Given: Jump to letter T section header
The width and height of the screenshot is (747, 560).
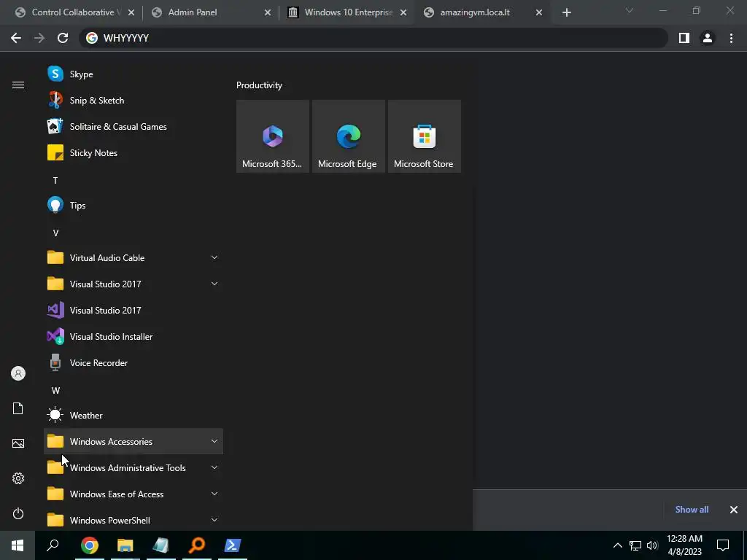Looking at the screenshot, I should click(55, 181).
